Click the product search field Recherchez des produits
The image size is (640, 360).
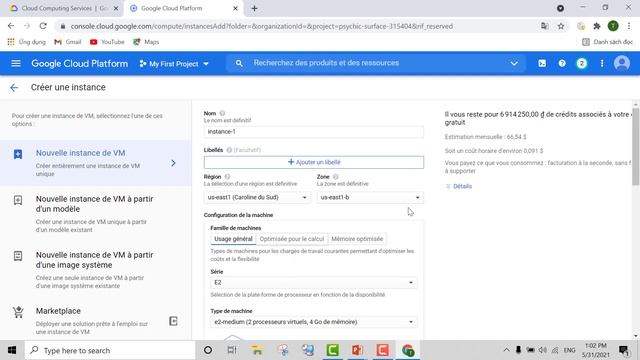coord(327,63)
